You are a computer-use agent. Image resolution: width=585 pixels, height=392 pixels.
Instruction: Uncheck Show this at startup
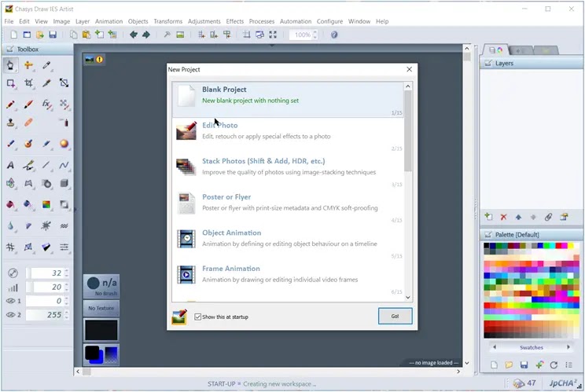[x=197, y=317]
